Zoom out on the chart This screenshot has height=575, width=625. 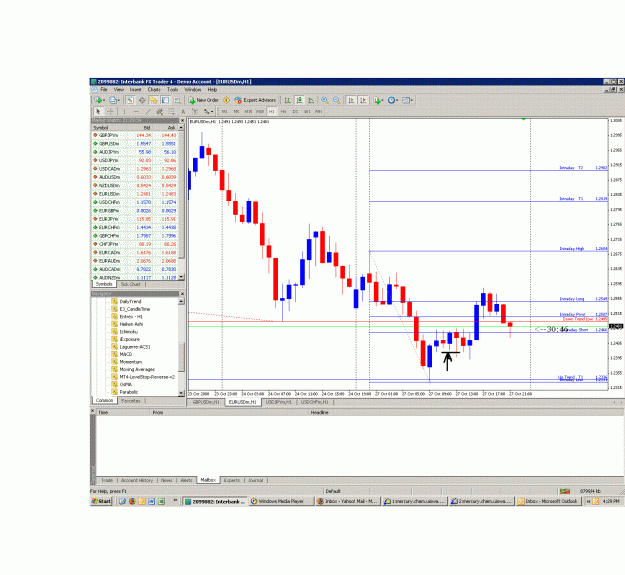click(337, 100)
